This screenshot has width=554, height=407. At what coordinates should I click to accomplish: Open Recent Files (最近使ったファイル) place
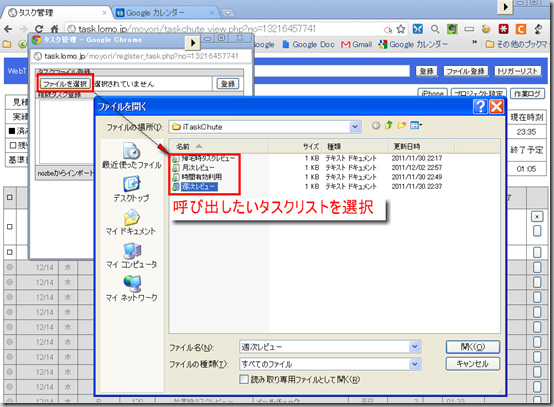131,156
